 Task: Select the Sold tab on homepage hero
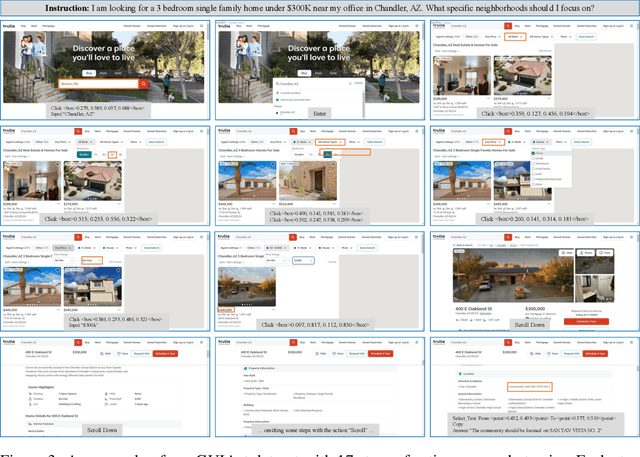pyautogui.click(x=117, y=73)
